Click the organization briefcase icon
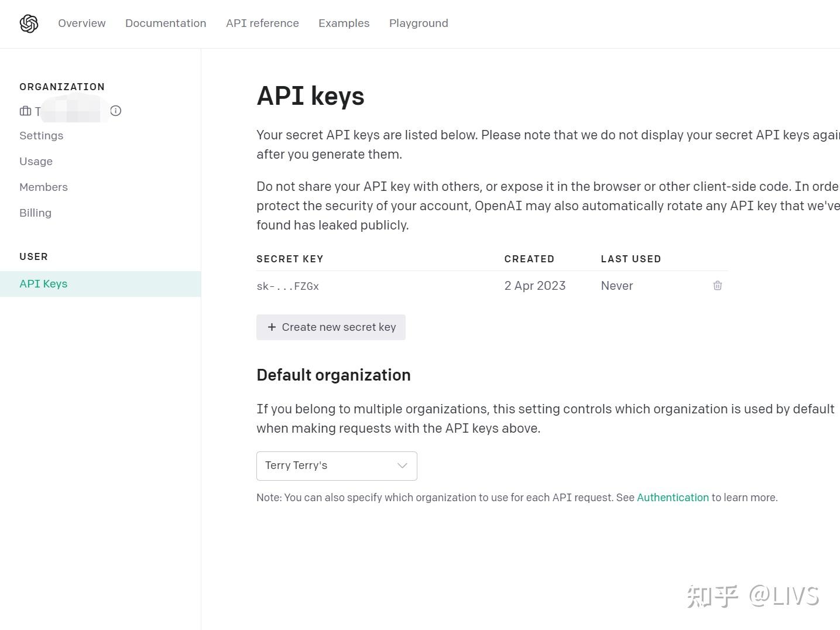 tap(25, 111)
